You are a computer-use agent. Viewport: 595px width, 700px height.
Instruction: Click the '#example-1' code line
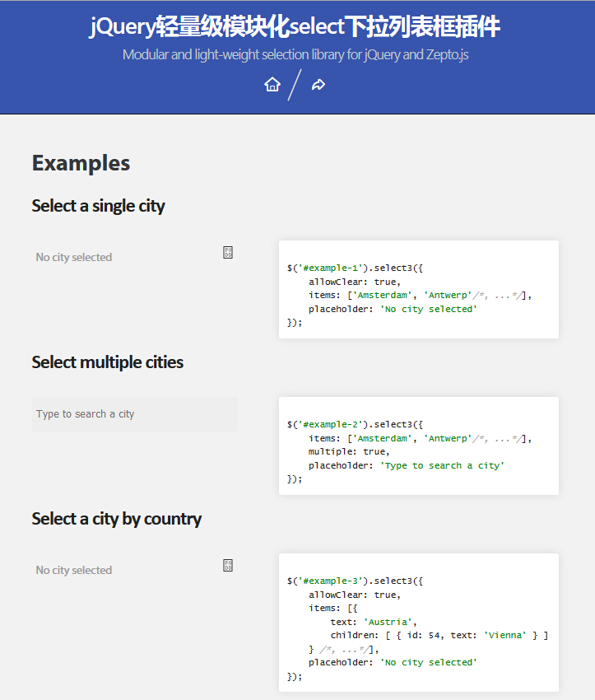355,268
